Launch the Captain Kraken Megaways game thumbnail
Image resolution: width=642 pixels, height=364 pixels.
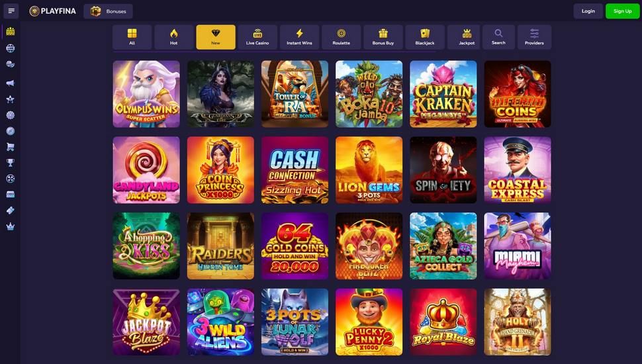point(443,94)
